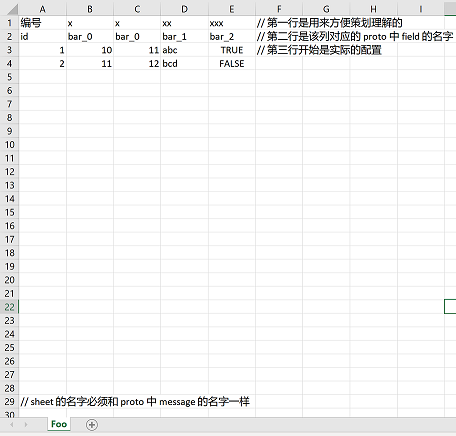This screenshot has height=436, width=456.
Task: Click cell containing TRUE
Action: [x=232, y=50]
